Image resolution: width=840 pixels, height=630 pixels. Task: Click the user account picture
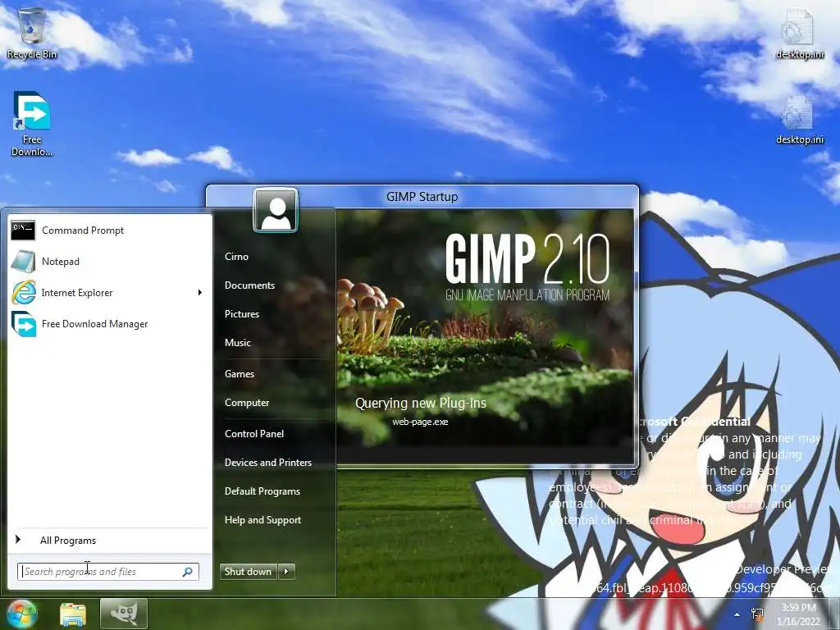point(276,209)
